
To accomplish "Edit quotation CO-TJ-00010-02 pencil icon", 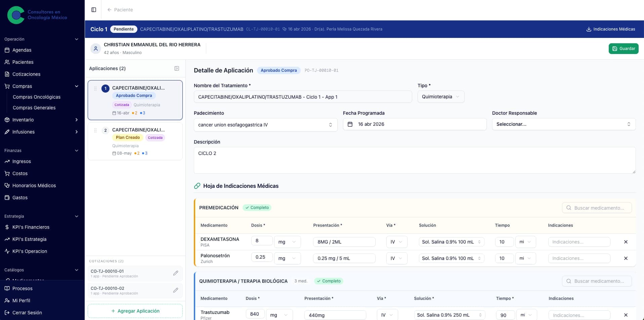I will point(176,290).
